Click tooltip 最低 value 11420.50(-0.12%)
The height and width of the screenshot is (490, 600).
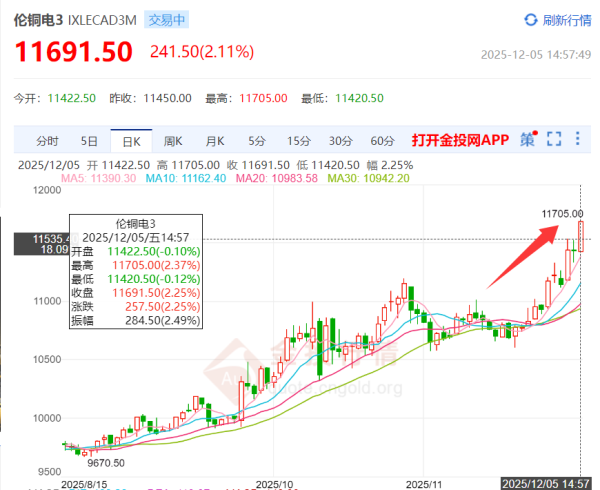pos(154,279)
